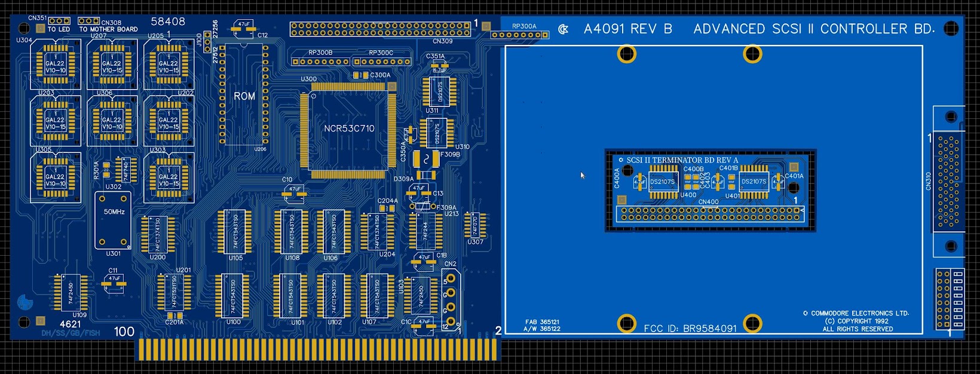980x374 pixels.
Task: Select the CN309 dual-row pin header
Action: [380, 29]
